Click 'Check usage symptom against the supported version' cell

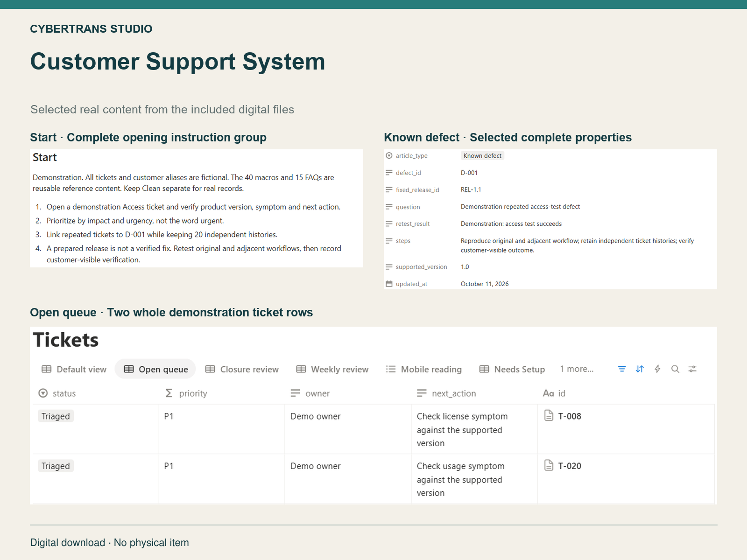coord(474,479)
